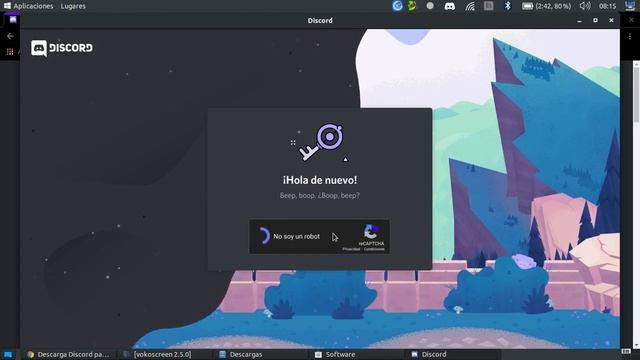Screen dimensions: 640x360
Task: Switch to the Descargas taskbar window
Action: coord(241,354)
